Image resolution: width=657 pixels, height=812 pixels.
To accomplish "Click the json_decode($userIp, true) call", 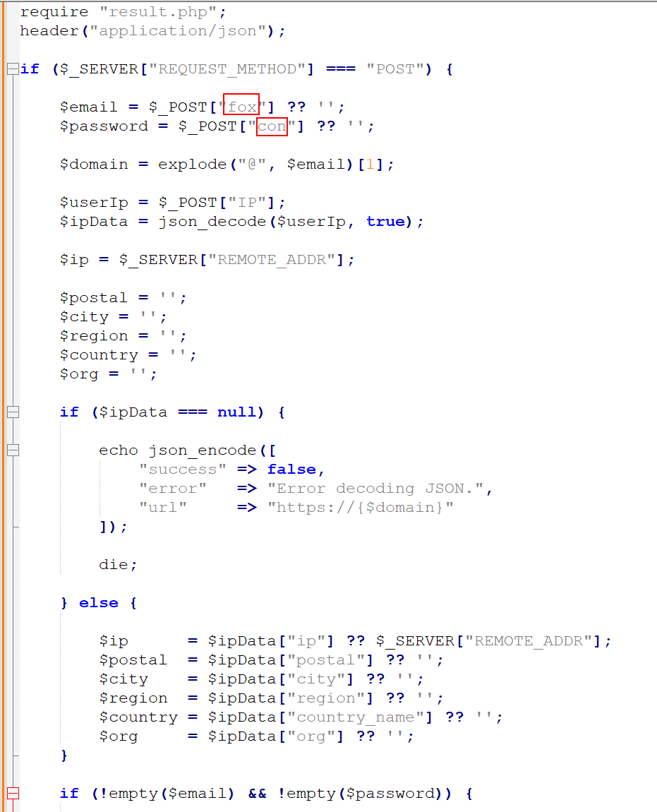I will coord(286,222).
